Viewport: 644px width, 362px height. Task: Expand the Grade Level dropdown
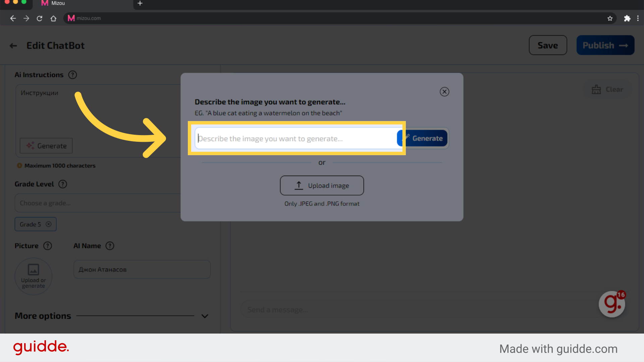[113, 203]
